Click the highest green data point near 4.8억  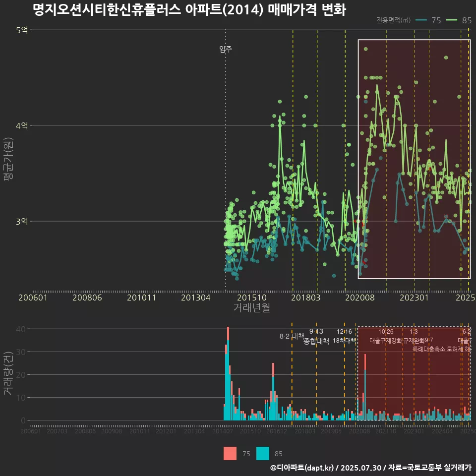366,49
